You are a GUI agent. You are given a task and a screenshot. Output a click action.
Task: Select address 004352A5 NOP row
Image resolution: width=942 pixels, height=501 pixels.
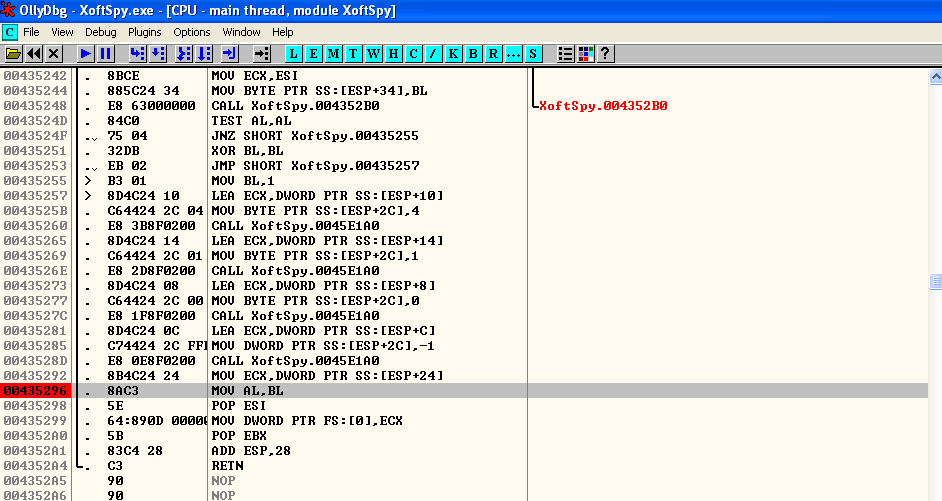(35, 481)
